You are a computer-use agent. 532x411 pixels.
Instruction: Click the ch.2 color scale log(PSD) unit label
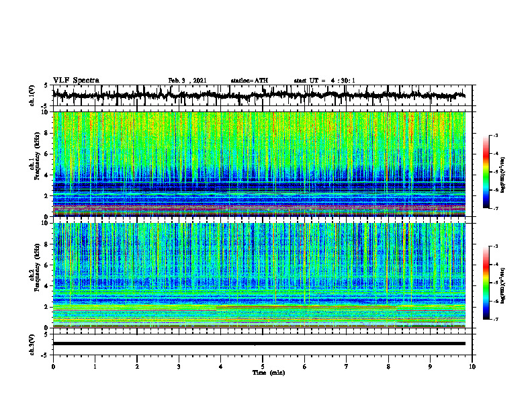(503, 285)
